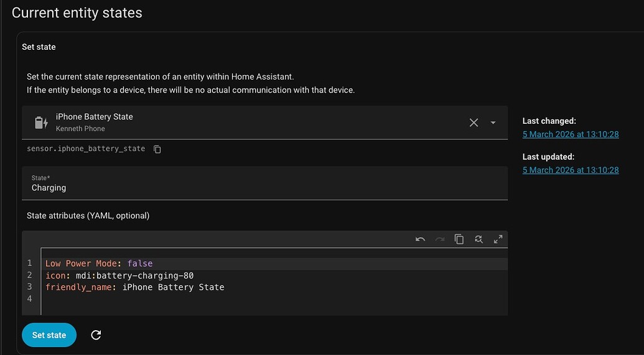Expand the entity picker dropdown arrow
Screen dimensions: 644x355
coord(493,122)
